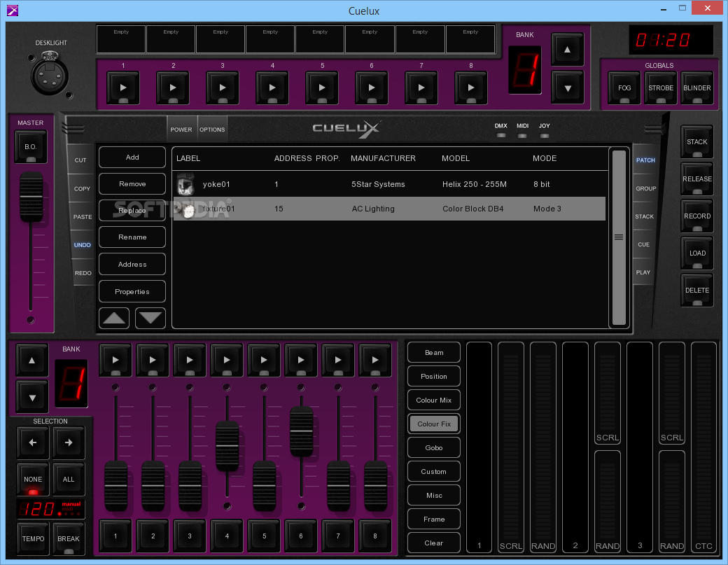Image resolution: width=728 pixels, height=565 pixels.
Task: Click the master fader handle
Action: point(31,197)
